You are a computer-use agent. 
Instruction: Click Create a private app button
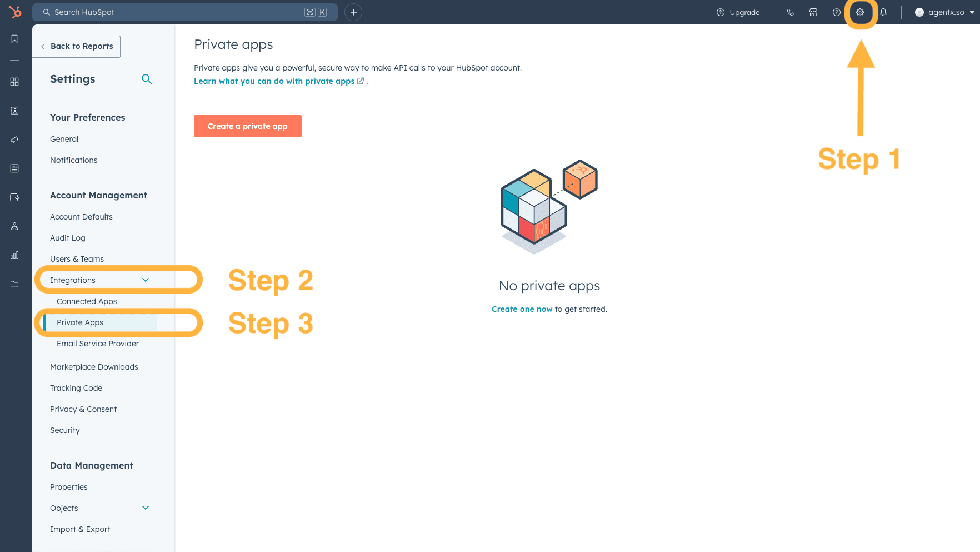[248, 126]
